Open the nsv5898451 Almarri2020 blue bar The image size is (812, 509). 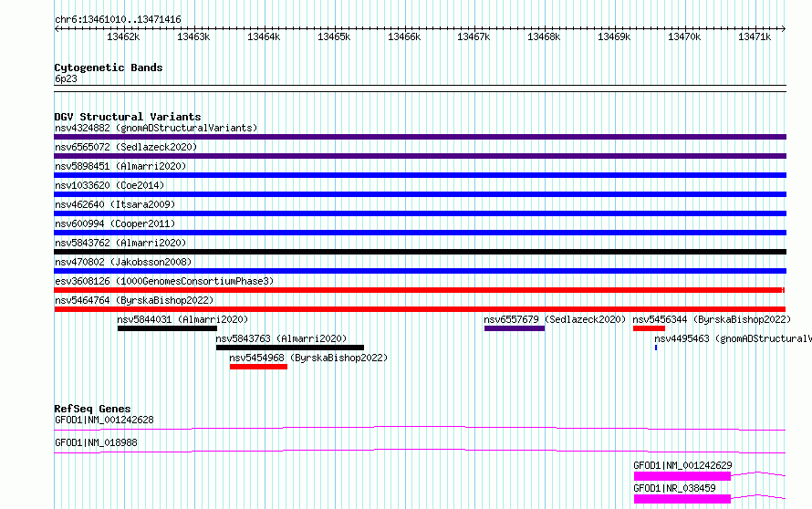coord(420,175)
